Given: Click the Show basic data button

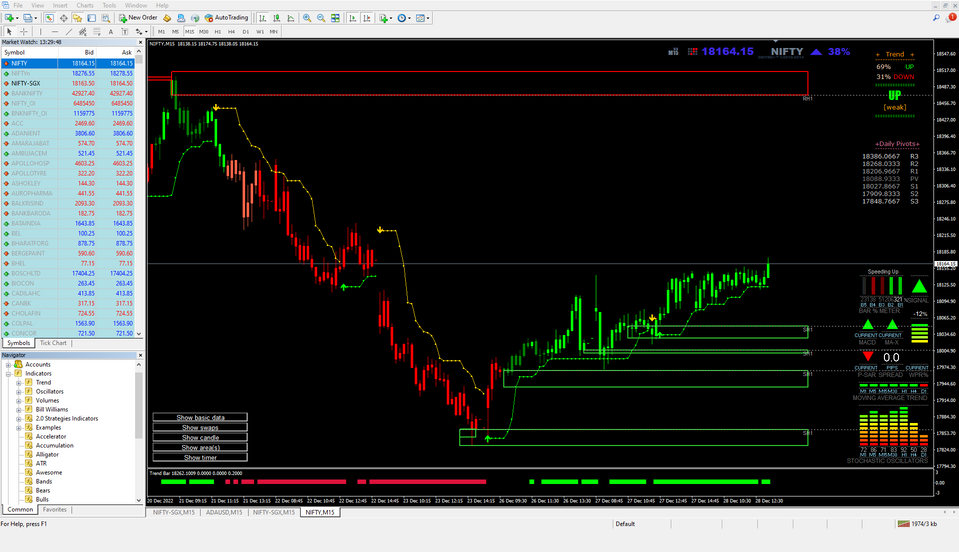Looking at the screenshot, I should (x=200, y=418).
